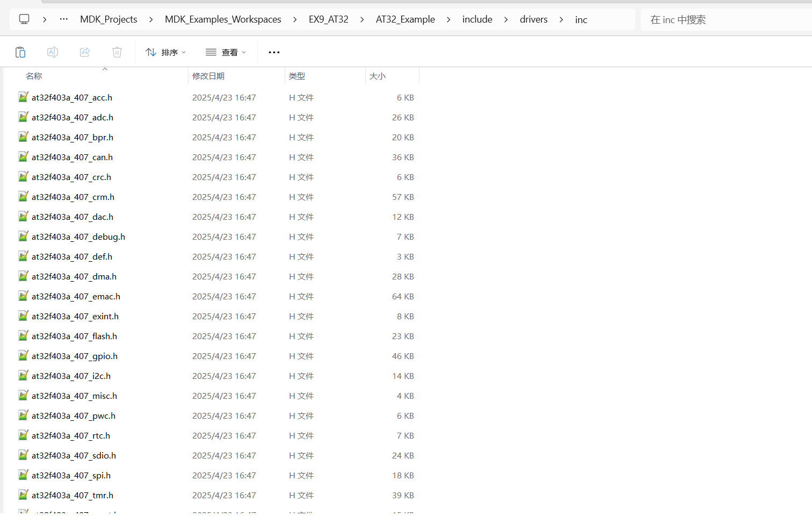Select the at32f403a_407_tmr.h file name

[x=73, y=495]
